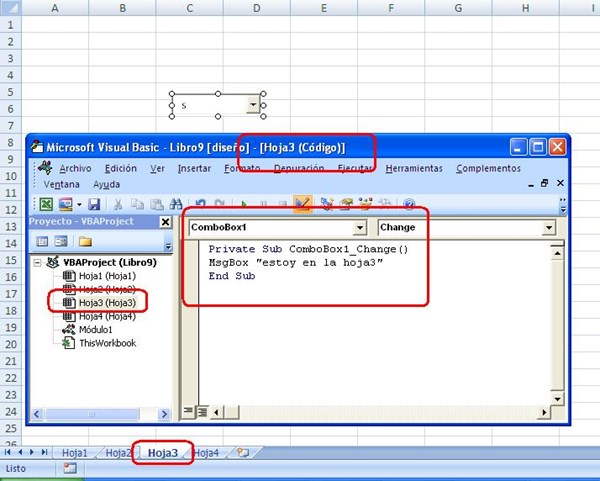Click code window vertical scroll up arrow

click(558, 253)
